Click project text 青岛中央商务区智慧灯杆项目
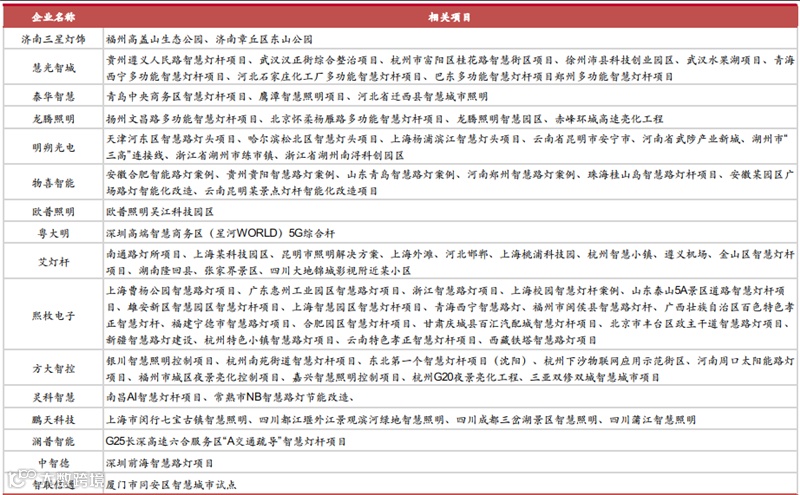800x495 pixels. click(x=177, y=96)
